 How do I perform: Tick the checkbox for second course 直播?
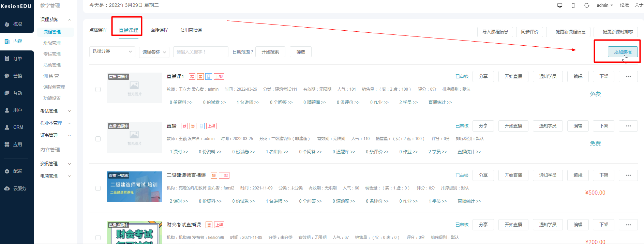98,139
